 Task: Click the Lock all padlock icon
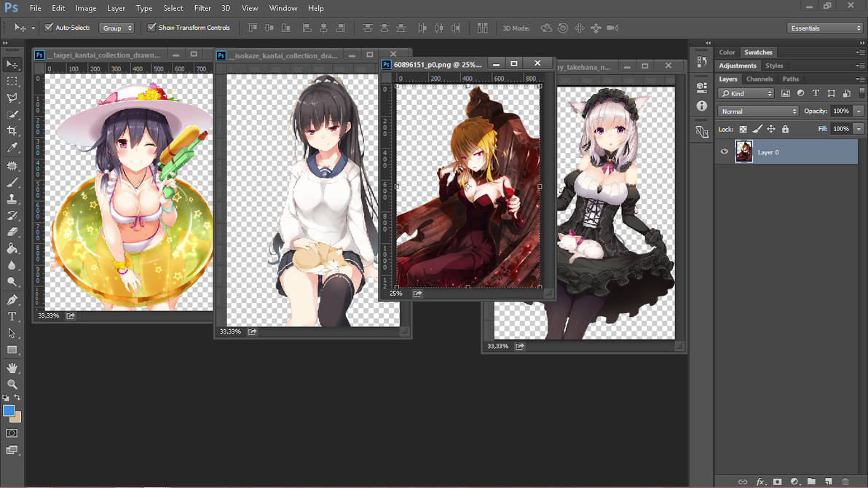tap(785, 129)
